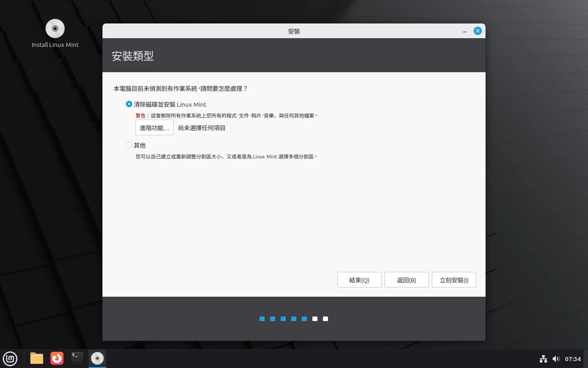Open the network tray icon

(543, 359)
